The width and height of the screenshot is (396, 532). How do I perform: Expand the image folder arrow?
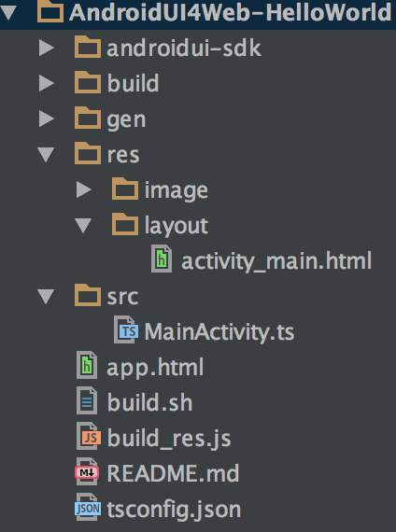(84, 189)
